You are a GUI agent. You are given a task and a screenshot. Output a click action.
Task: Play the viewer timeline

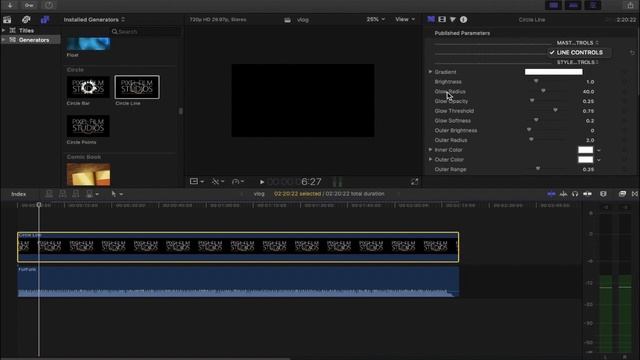click(x=262, y=182)
